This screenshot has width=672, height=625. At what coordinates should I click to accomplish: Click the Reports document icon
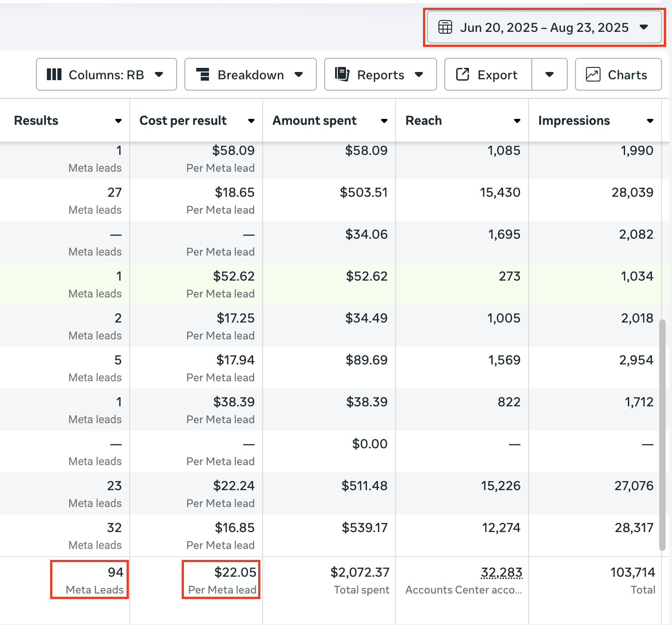[342, 74]
